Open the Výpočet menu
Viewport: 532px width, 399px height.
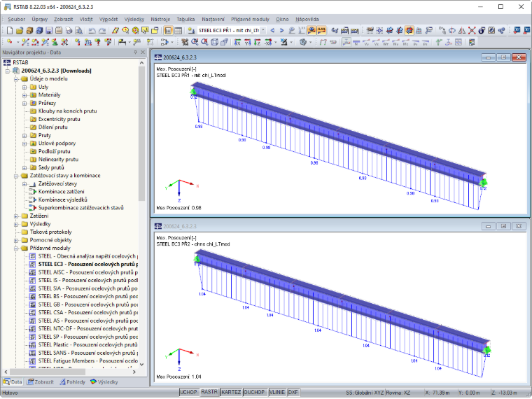coord(108,20)
